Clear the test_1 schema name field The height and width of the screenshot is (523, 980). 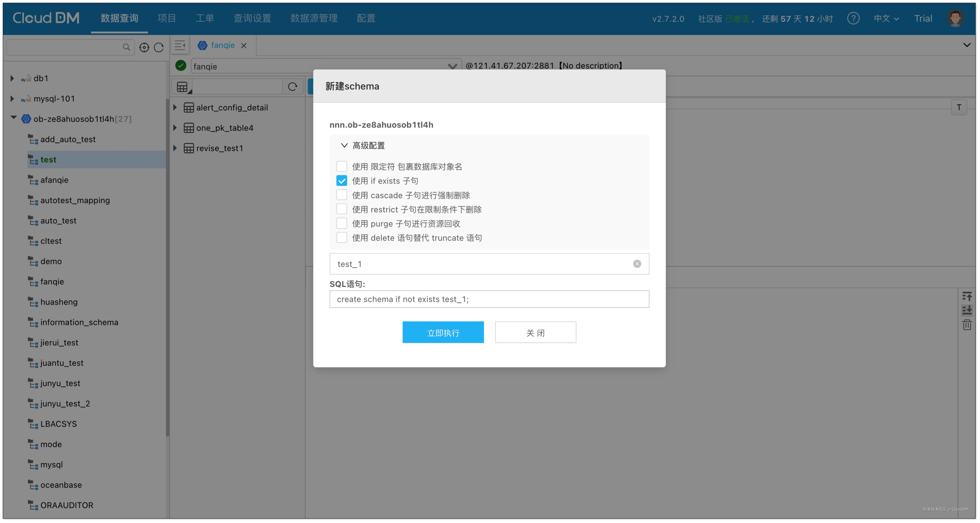point(637,264)
